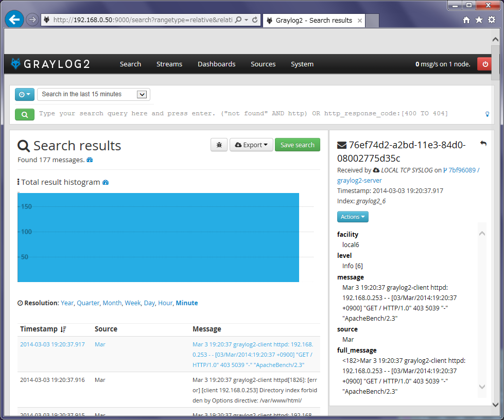This screenshot has width=504, height=420.
Task: Expand 'Search in the last 15 minutes' dropdown
Action: click(94, 94)
